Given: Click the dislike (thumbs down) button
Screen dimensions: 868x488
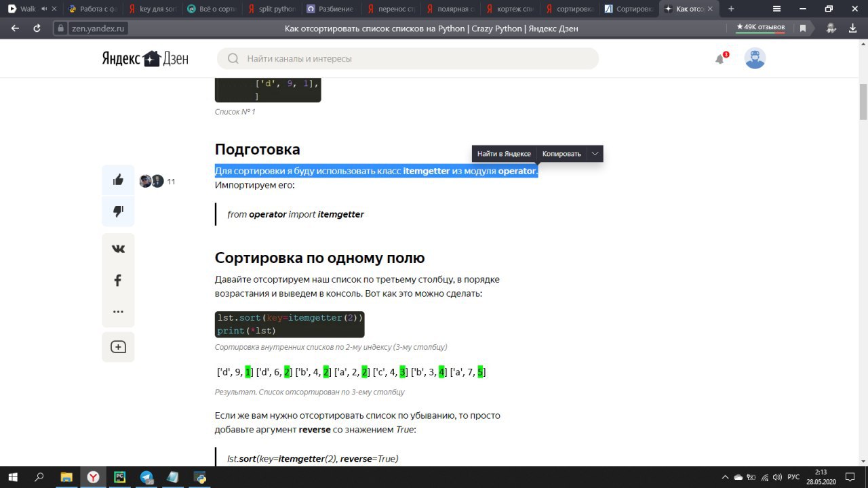Looking at the screenshot, I should click(x=118, y=211).
